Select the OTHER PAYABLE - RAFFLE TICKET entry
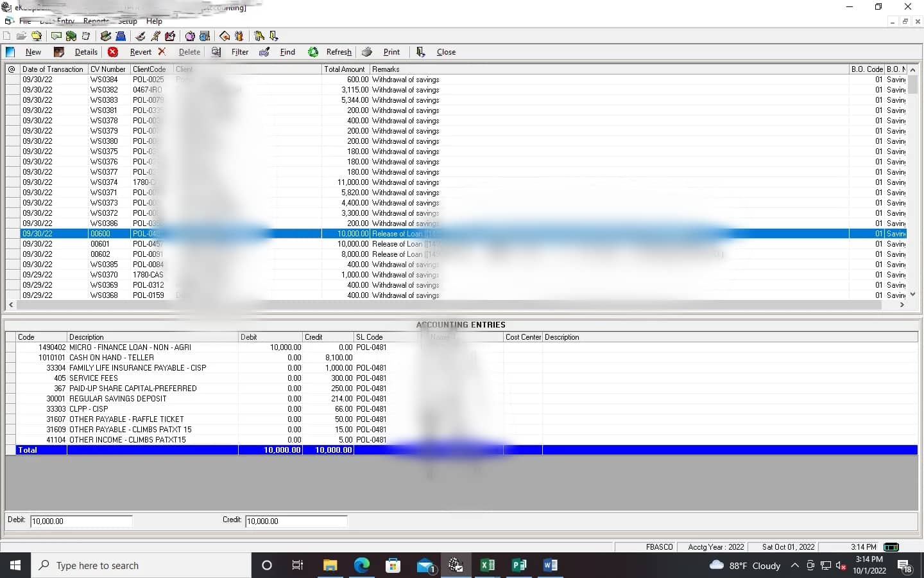Viewport: 924px width, 578px height. [x=461, y=419]
